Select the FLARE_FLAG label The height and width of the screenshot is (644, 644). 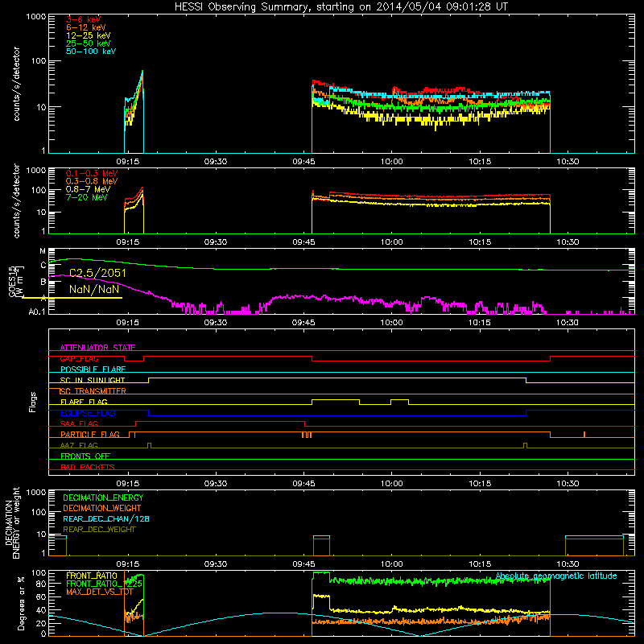tap(84, 402)
